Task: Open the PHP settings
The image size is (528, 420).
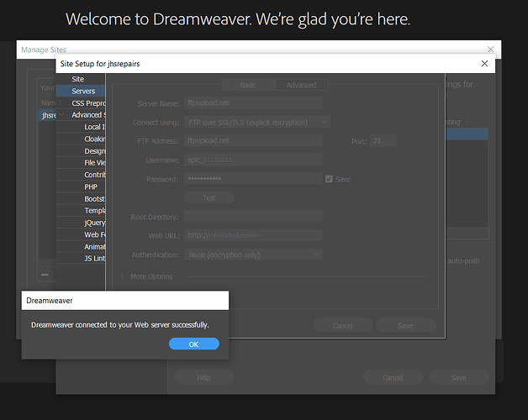Action: [x=91, y=186]
